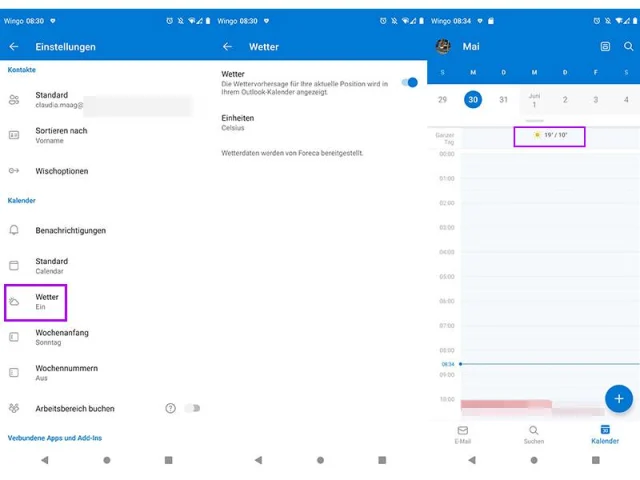Viewport: 640px width, 480px height.
Task: Click the Wochennummern icon
Action: (14, 372)
